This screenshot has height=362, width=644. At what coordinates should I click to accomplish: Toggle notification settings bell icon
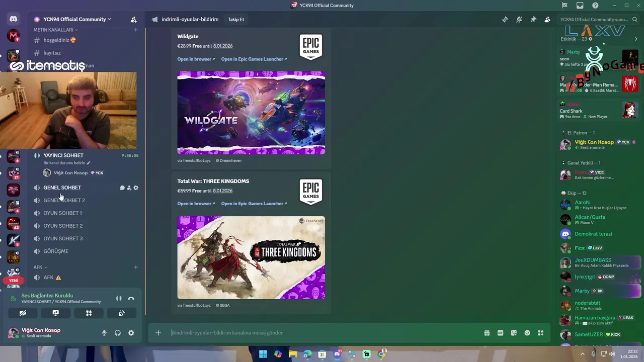[x=519, y=20]
